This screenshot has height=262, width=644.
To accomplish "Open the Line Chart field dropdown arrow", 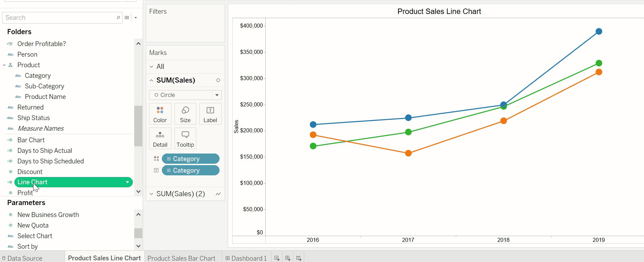I will pos(127,182).
